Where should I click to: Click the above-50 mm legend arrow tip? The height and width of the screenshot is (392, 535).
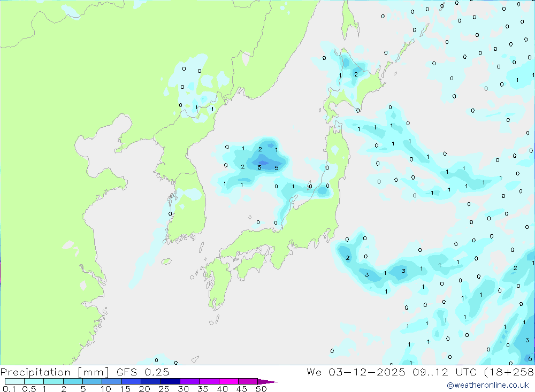(267, 381)
